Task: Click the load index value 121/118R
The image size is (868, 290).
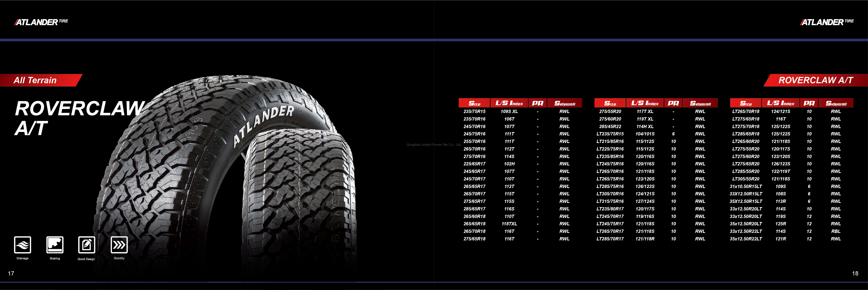Action: [x=645, y=239]
